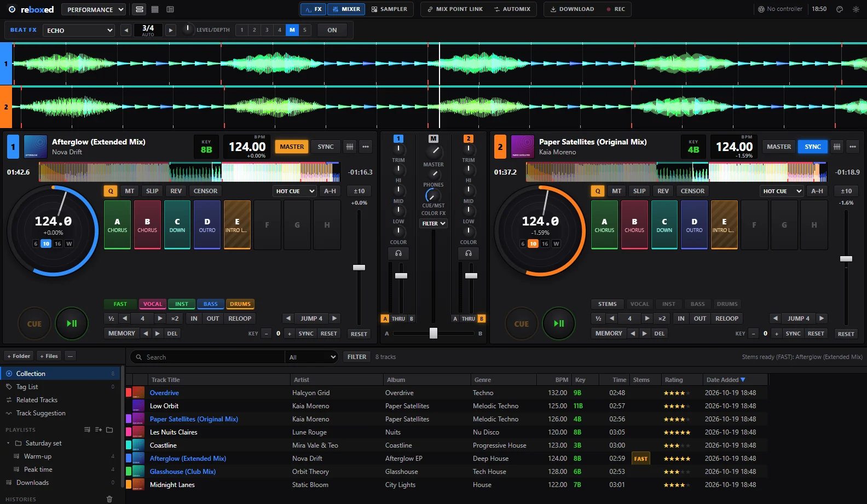Click the deck 1 tempo slider handle
The image size is (867, 504).
[x=359, y=268]
